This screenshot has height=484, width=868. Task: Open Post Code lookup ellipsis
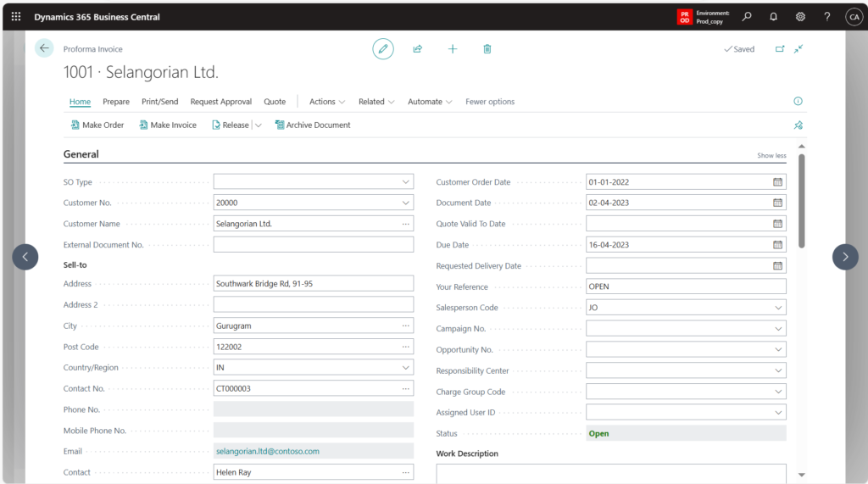pyautogui.click(x=406, y=347)
